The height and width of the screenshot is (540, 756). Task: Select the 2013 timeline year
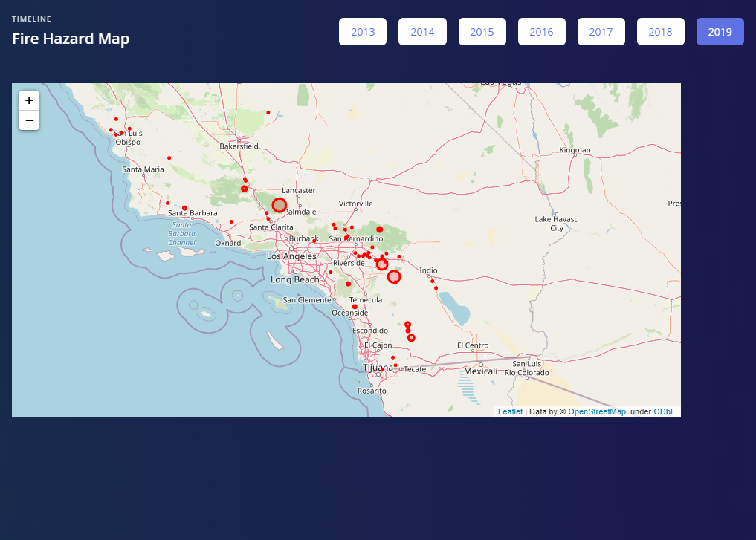click(363, 32)
